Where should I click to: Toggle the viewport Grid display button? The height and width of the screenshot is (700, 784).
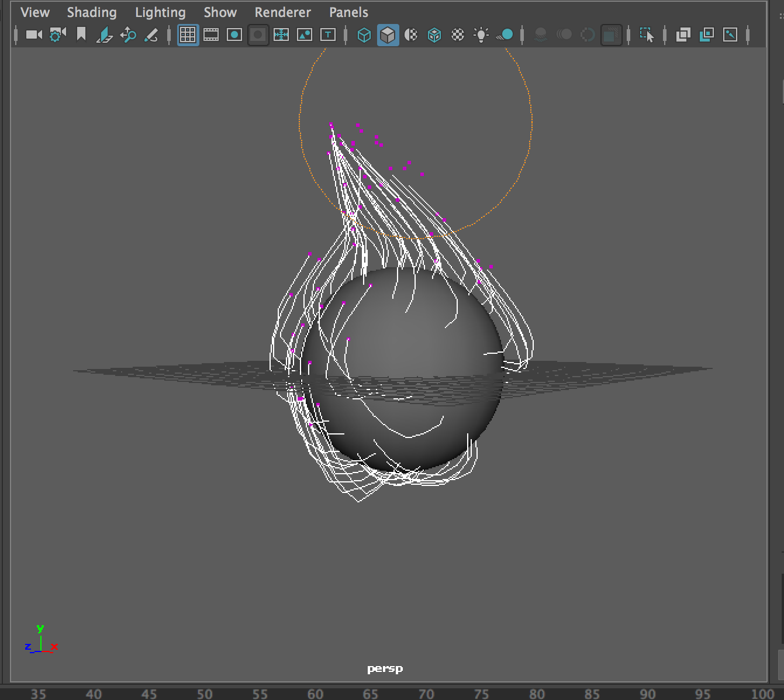(x=188, y=35)
